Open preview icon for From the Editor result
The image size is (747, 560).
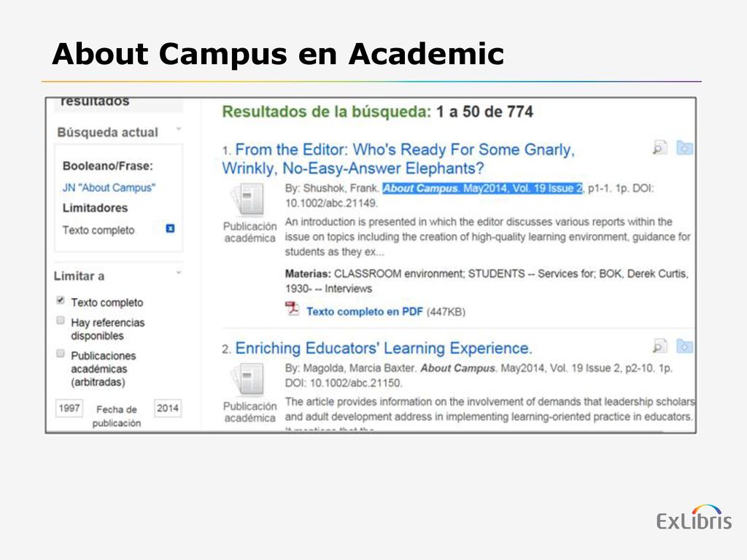(x=659, y=147)
